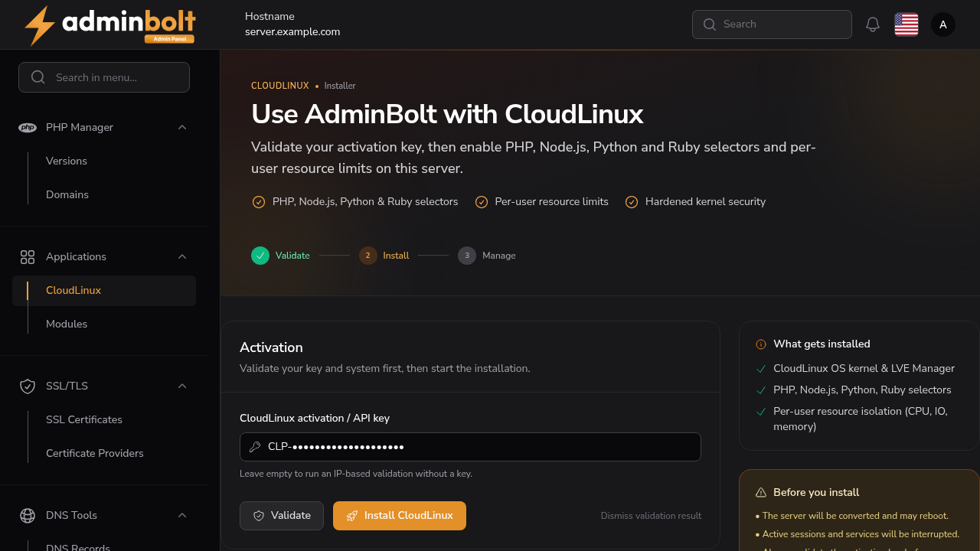Click the Validate button

[x=282, y=516]
